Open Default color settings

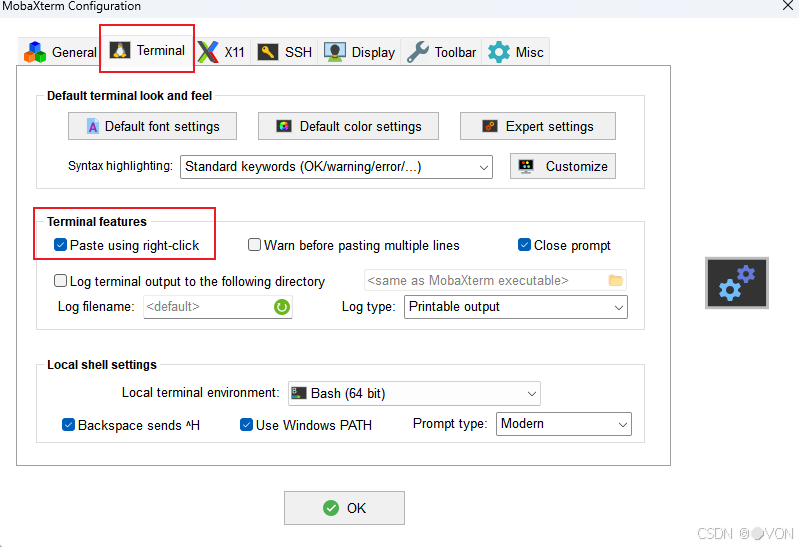point(348,126)
